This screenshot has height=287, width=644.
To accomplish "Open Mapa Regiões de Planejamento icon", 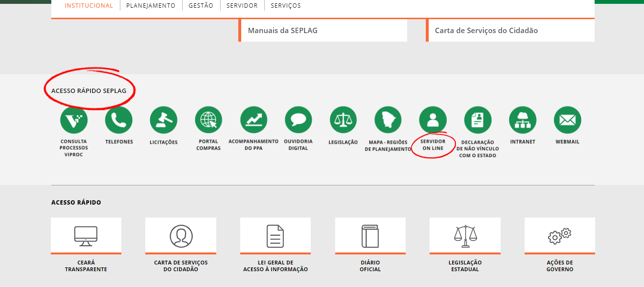I will coord(388,120).
